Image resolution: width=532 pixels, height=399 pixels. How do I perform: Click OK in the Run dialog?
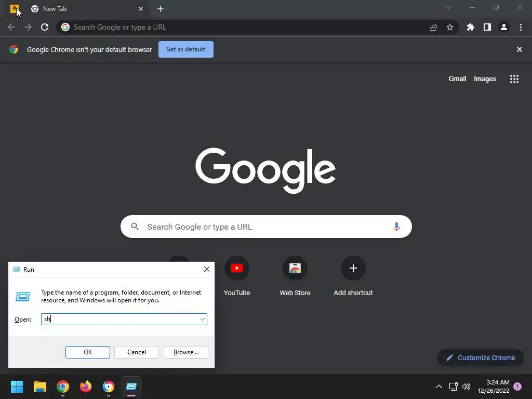[87, 352]
